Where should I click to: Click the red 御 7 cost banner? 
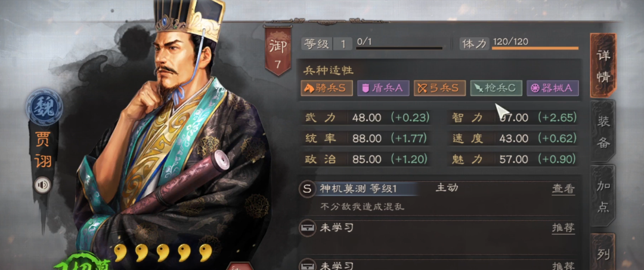click(278, 51)
